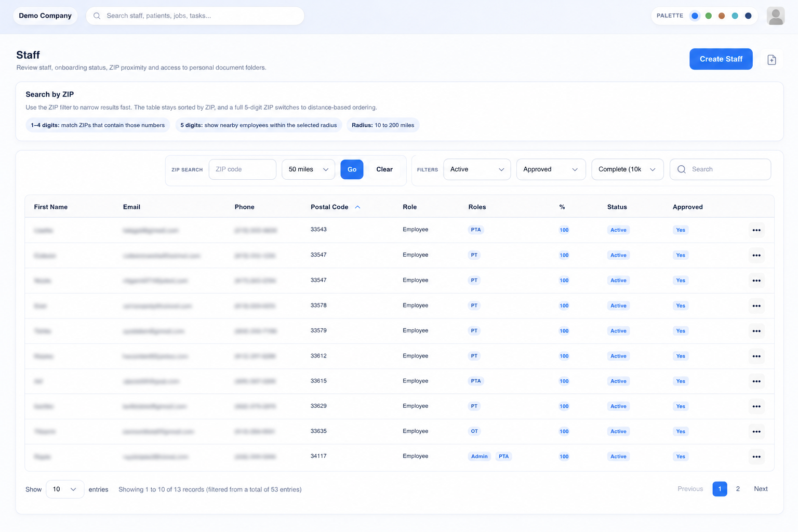Sort by Role column header
This screenshot has width=798, height=532.
tap(409, 207)
